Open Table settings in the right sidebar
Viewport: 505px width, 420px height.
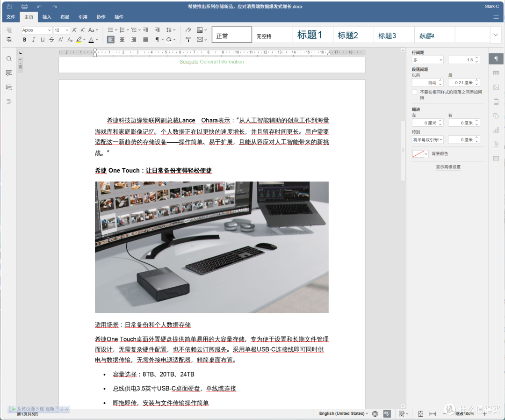click(x=496, y=73)
